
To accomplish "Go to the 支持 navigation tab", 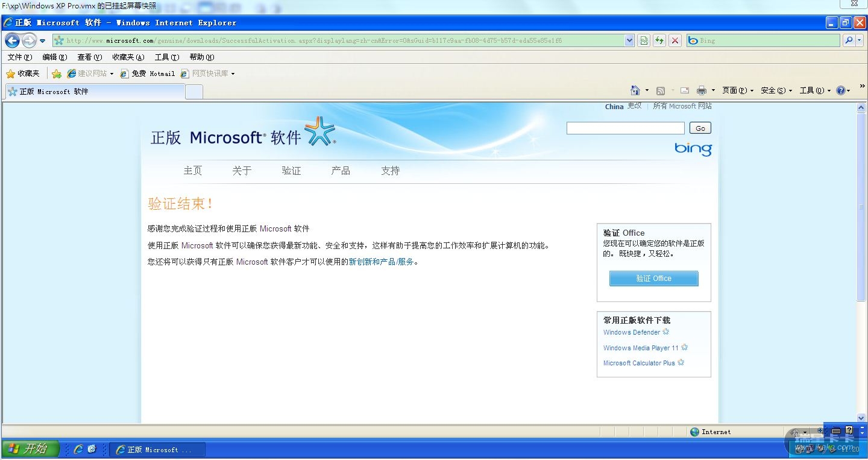I will click(391, 171).
